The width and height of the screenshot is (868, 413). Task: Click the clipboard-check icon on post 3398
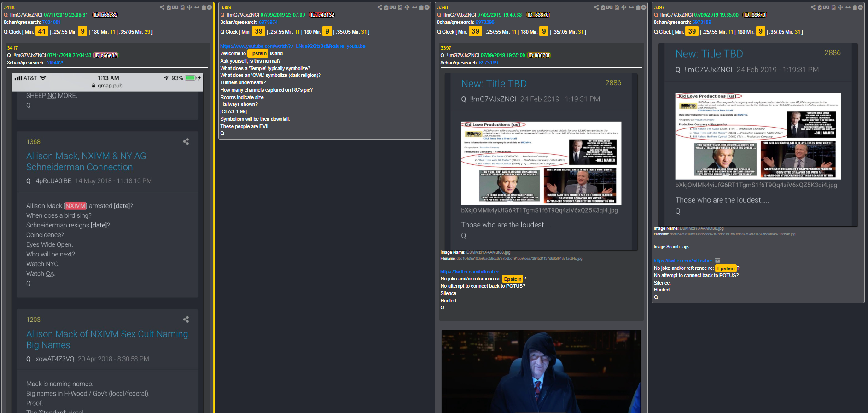[x=603, y=7]
